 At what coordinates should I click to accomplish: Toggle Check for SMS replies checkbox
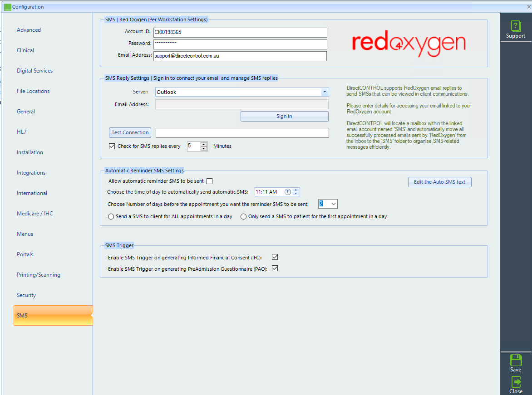click(x=112, y=146)
